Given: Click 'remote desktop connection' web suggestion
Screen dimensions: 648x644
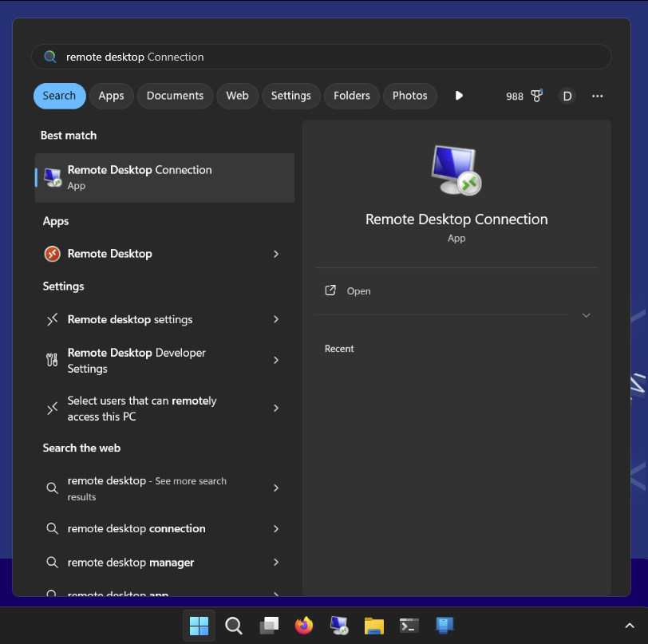Looking at the screenshot, I should pos(136,528).
